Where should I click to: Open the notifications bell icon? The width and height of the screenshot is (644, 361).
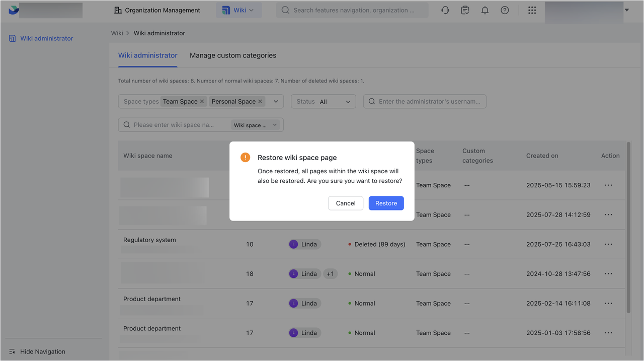pyautogui.click(x=485, y=10)
